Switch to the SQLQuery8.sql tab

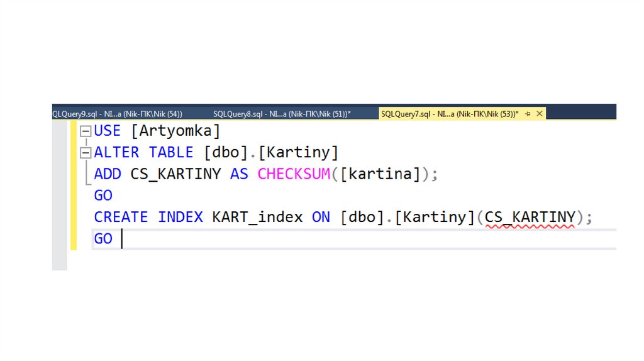tap(282, 114)
